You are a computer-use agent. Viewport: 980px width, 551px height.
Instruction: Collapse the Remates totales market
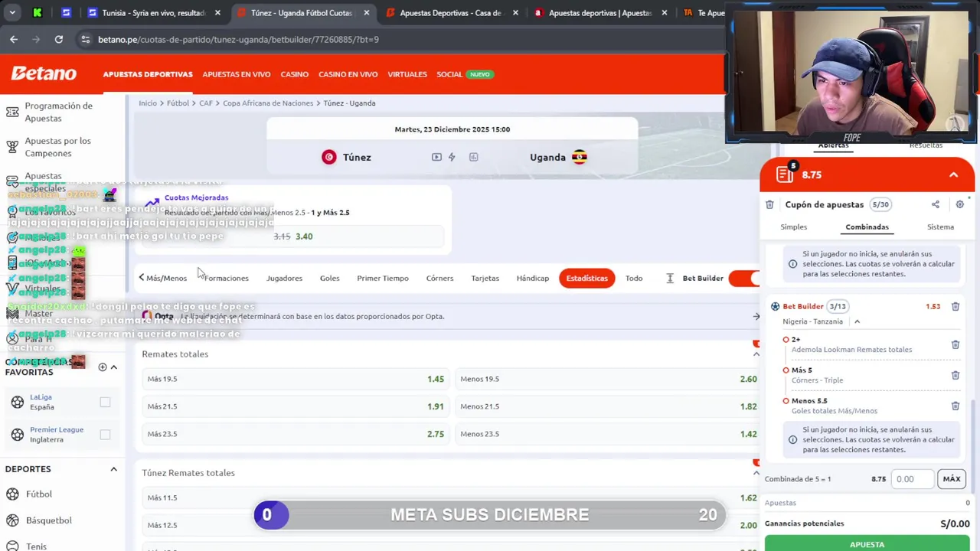756,354
